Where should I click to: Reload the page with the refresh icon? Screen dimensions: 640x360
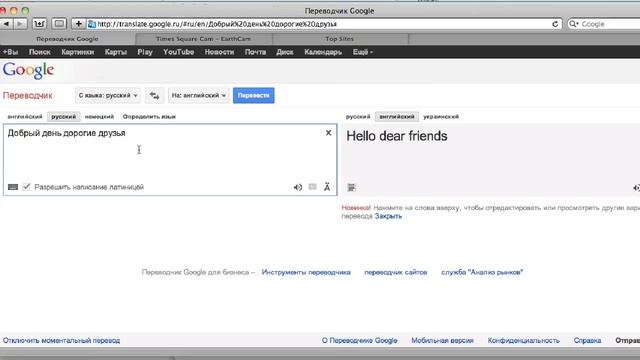[x=555, y=24]
